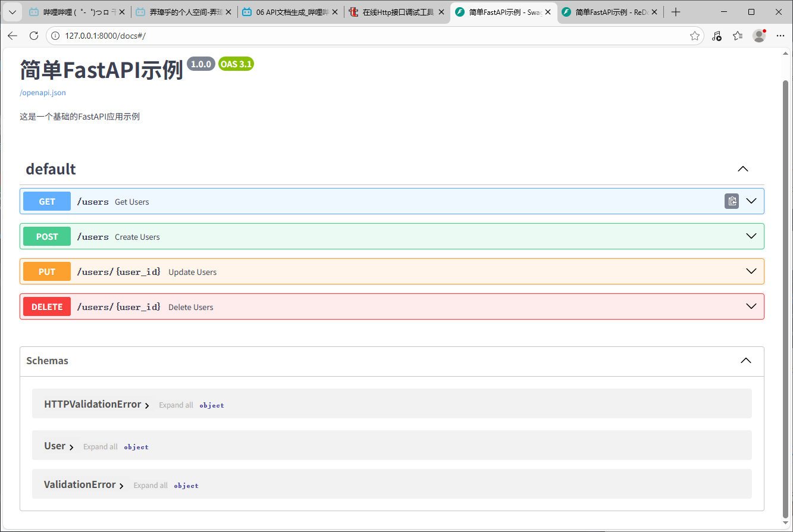The image size is (793, 532).
Task: Click the POST method badge
Action: click(47, 236)
